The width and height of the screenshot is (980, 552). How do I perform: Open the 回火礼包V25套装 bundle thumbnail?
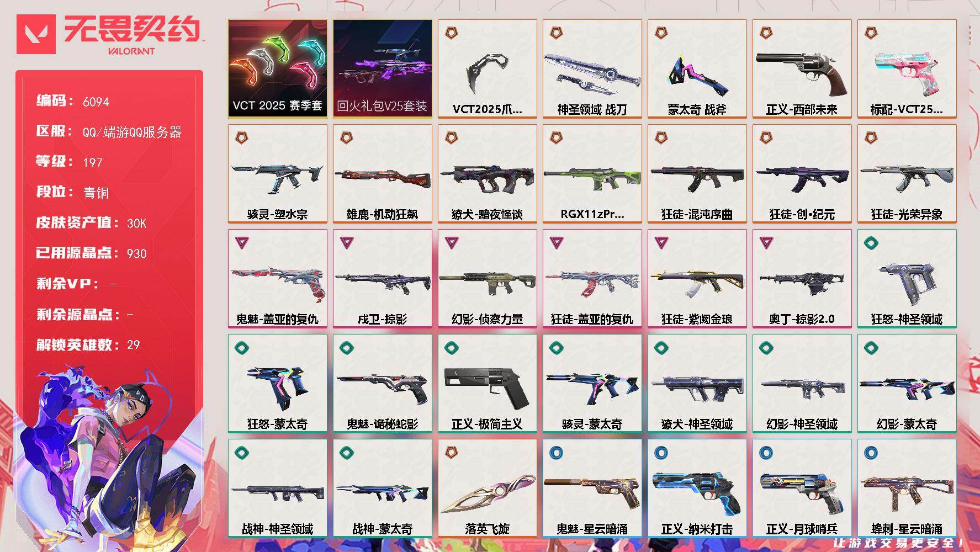tap(382, 69)
